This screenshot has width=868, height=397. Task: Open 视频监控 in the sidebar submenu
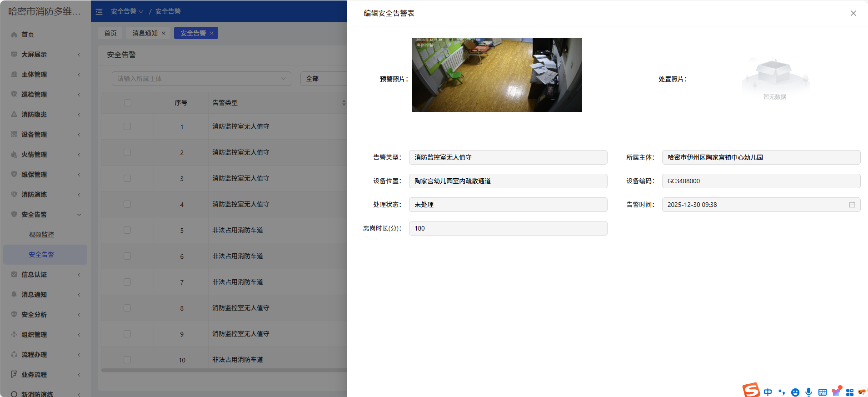41,235
